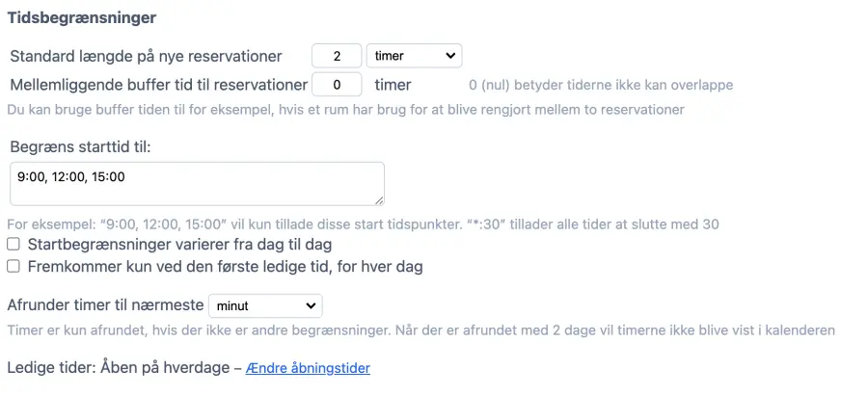Click the "For eksempel" start time help text
Image resolution: width=868 pixels, height=395 pixels.
363,224
